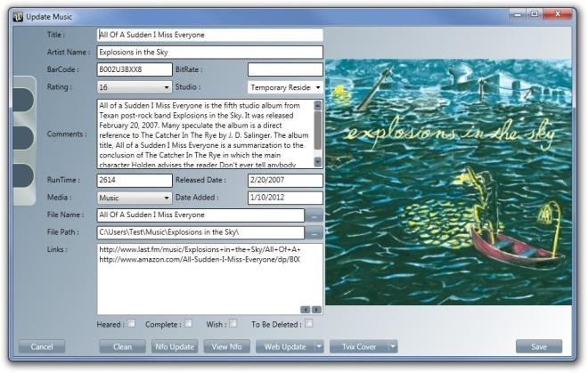Tick the Heared checkbox
588x373 pixels.
[131, 323]
